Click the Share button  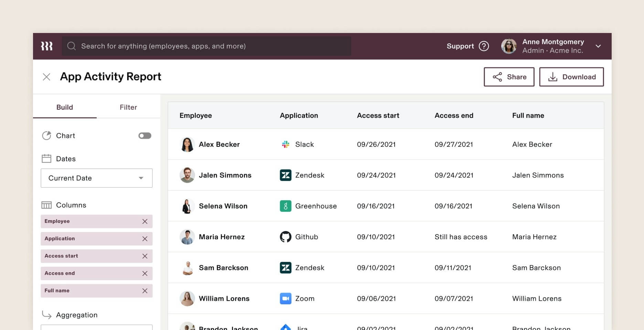click(x=509, y=77)
